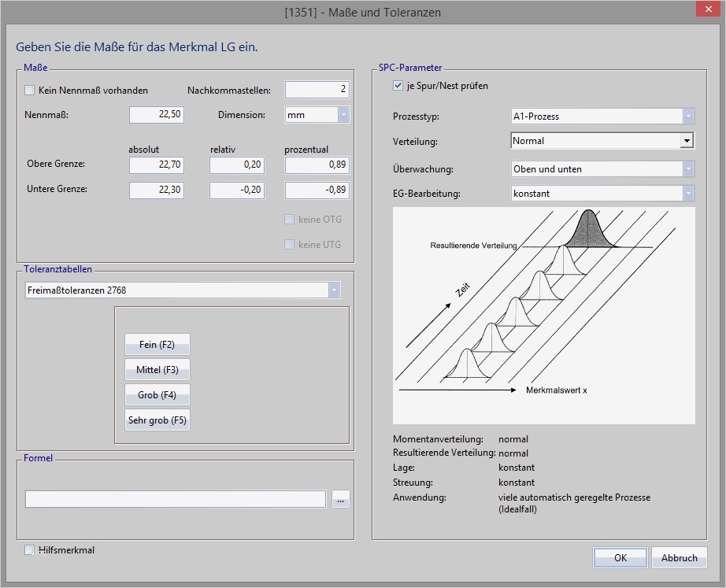The image size is (726, 588).
Task: Apply the Fein (F2) tolerance
Action: click(x=157, y=345)
